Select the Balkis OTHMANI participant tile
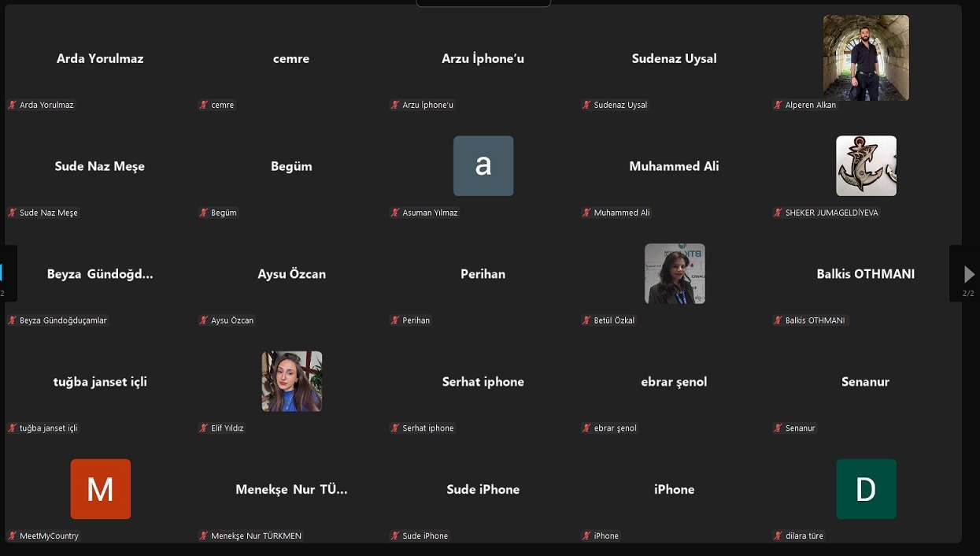 click(x=865, y=274)
